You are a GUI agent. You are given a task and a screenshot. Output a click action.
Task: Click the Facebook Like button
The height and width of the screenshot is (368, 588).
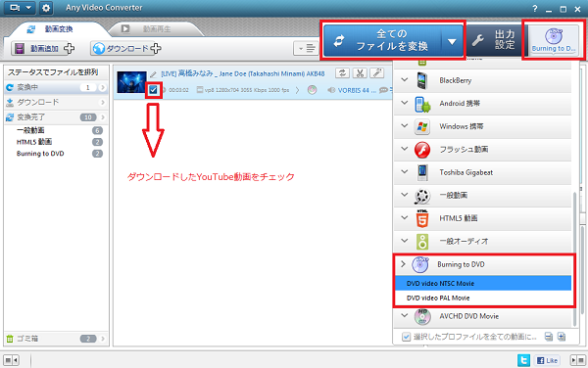tap(547, 360)
